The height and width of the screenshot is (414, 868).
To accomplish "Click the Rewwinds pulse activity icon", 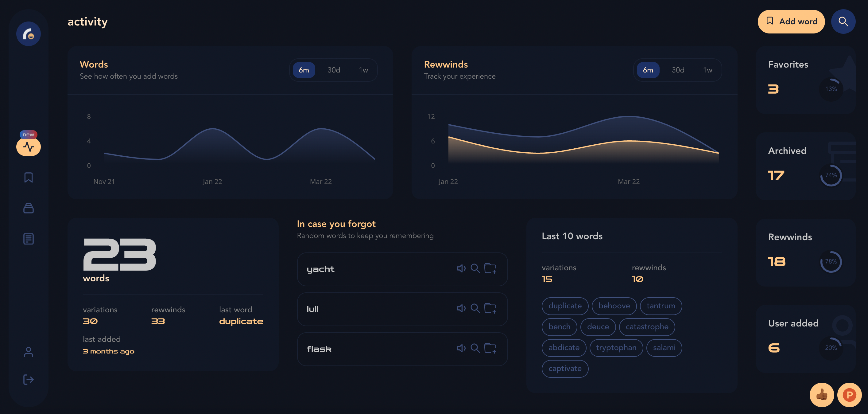I will [x=28, y=147].
